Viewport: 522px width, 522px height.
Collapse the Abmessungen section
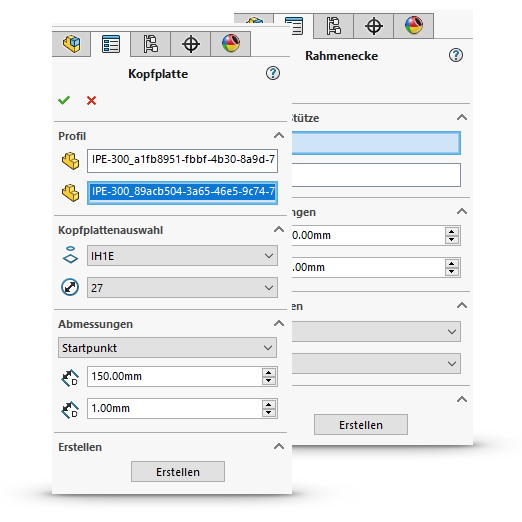pyautogui.click(x=279, y=323)
